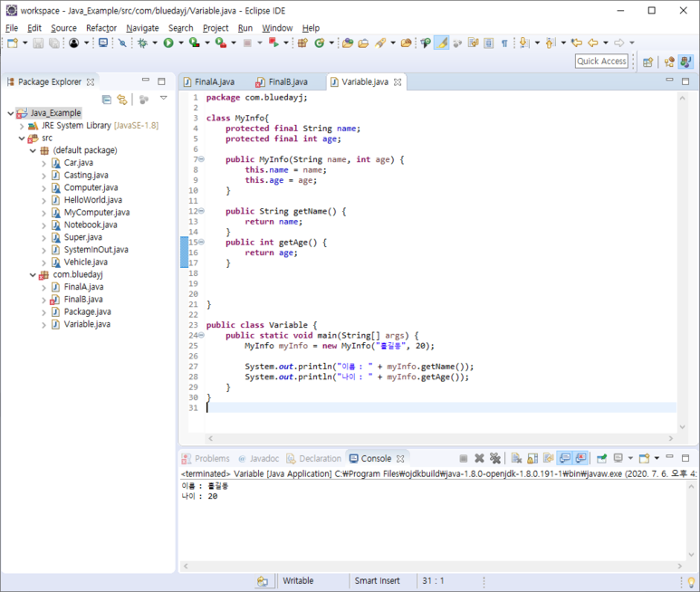Click the Coverage run icon
Image resolution: width=700 pixels, height=592 pixels.
tap(194, 43)
